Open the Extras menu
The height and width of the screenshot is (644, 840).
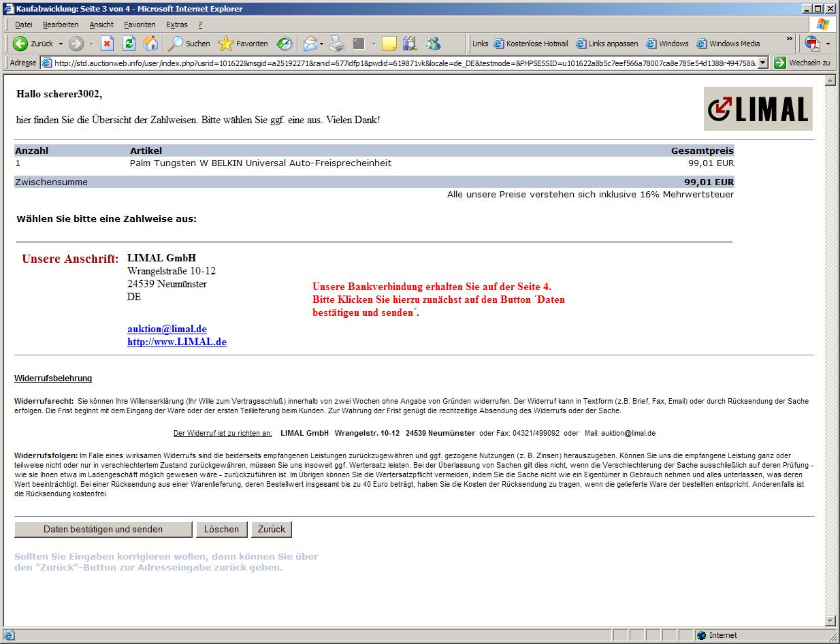(x=176, y=25)
